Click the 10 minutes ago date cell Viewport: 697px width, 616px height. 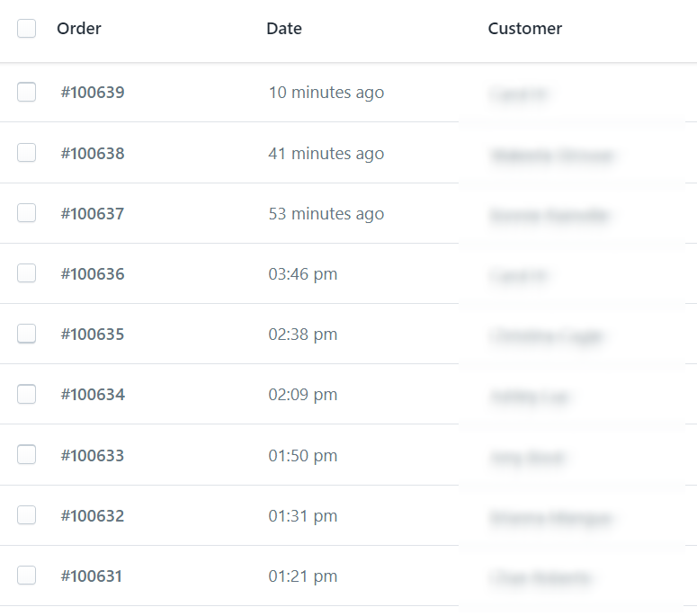tap(326, 93)
